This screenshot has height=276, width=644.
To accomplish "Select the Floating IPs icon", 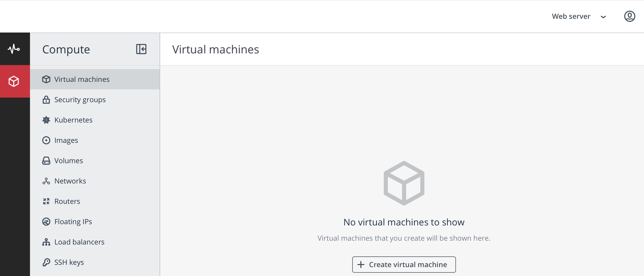I will pos(46,221).
